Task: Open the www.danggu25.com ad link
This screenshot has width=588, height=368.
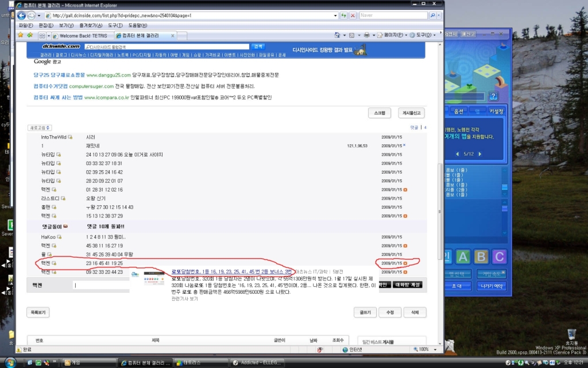Action: tap(109, 75)
